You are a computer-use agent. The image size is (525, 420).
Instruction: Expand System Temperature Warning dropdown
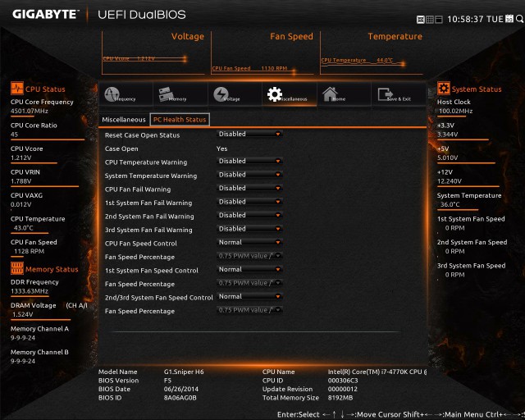[x=249, y=175]
